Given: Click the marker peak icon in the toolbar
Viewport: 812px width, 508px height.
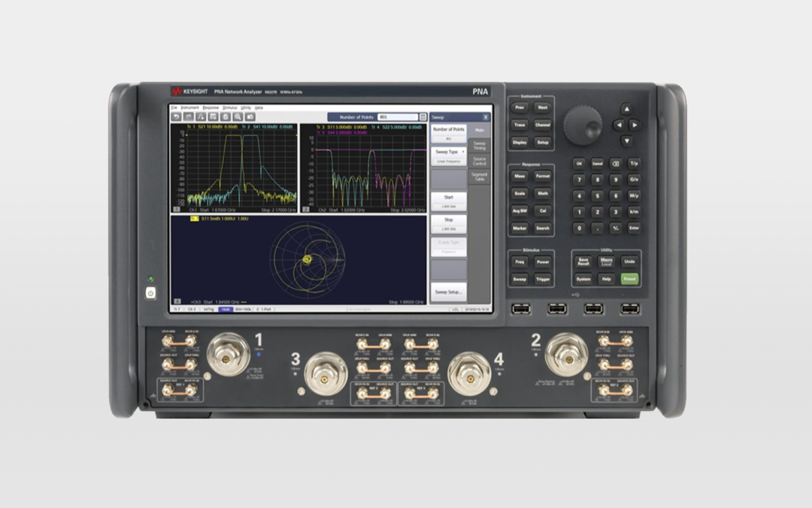Looking at the screenshot, I should [201, 117].
